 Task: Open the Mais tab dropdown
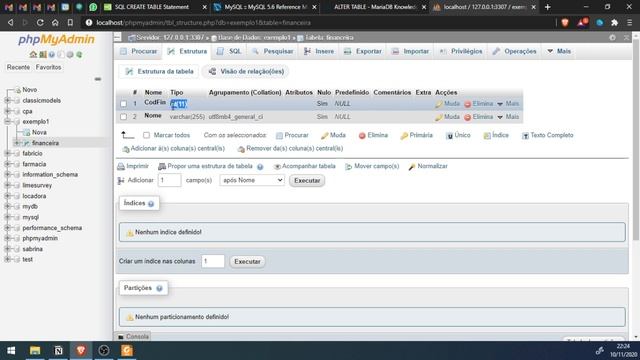pos(559,51)
